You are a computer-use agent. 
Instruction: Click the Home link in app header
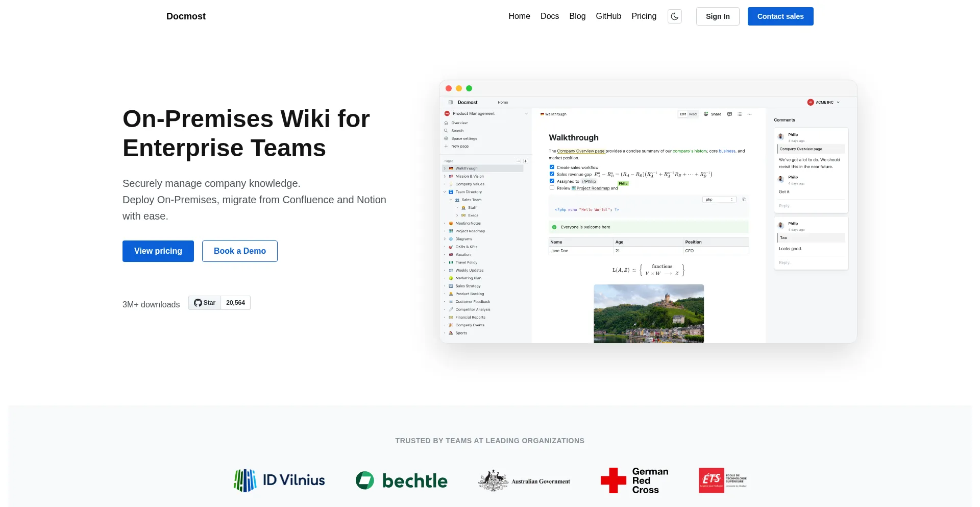pyautogui.click(x=503, y=102)
